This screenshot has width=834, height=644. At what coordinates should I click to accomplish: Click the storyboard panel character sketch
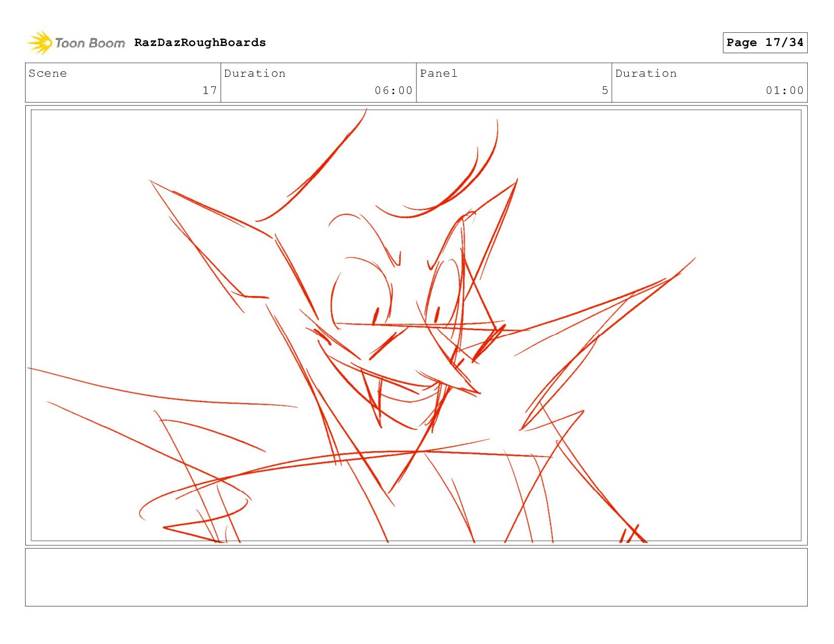click(x=416, y=325)
